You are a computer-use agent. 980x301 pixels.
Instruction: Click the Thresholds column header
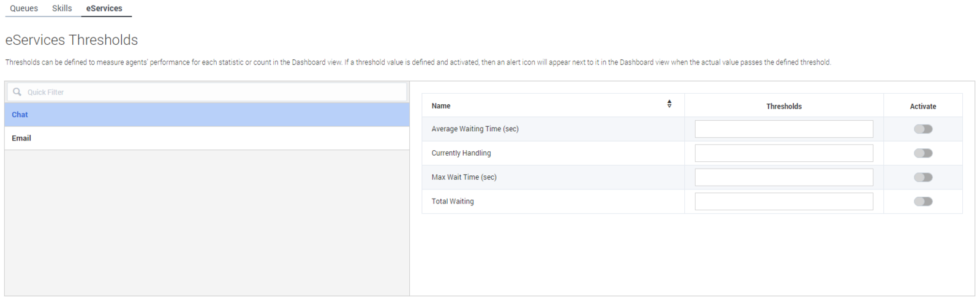[x=783, y=107]
